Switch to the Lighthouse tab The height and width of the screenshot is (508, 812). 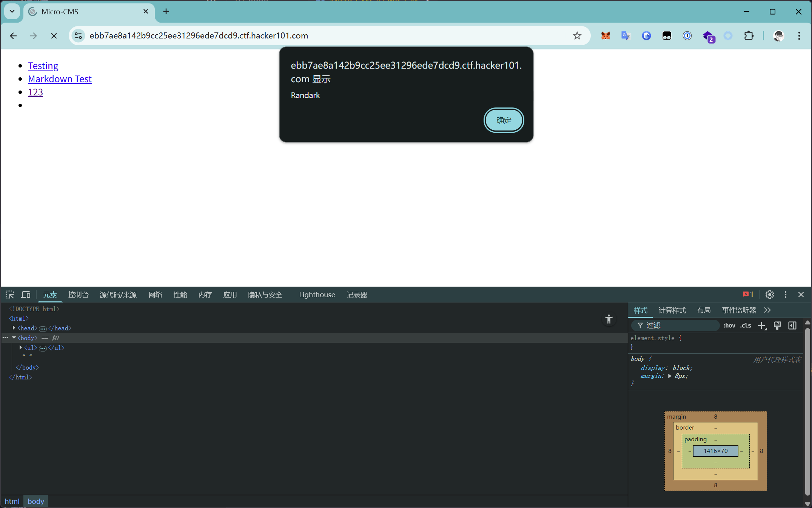point(317,295)
